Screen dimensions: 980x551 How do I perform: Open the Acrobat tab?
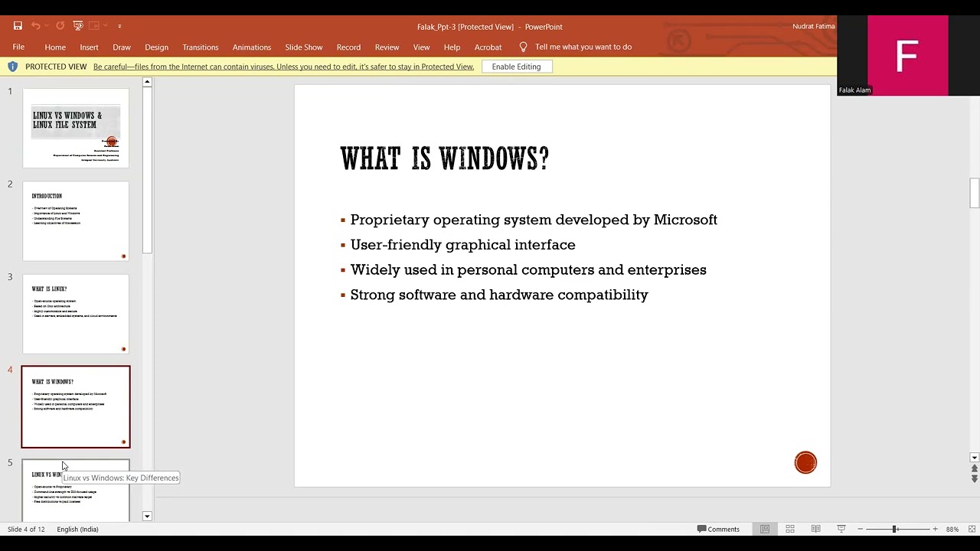(x=488, y=47)
